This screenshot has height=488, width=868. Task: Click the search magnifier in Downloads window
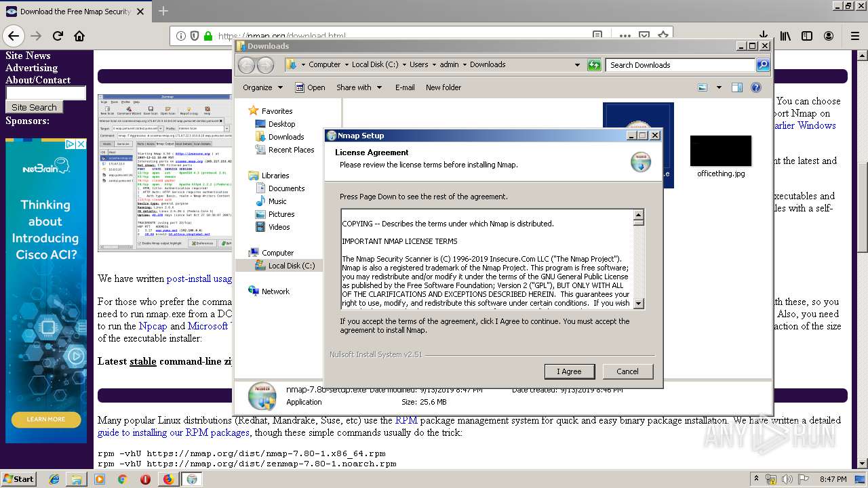[763, 65]
